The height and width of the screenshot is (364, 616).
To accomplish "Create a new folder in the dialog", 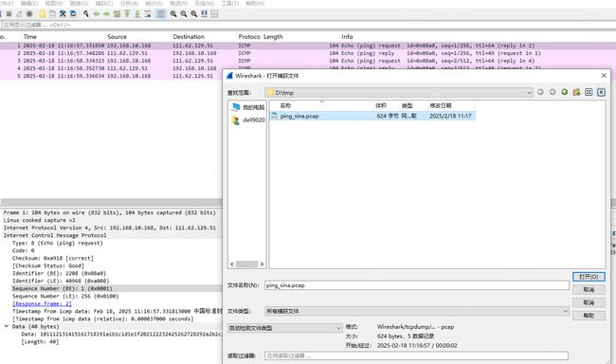I will pyautogui.click(x=576, y=92).
